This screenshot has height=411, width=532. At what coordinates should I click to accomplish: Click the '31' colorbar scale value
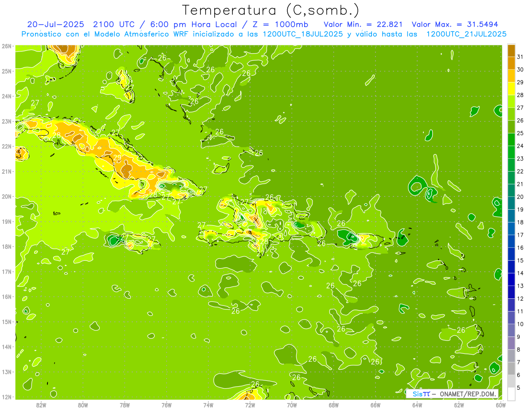520,57
